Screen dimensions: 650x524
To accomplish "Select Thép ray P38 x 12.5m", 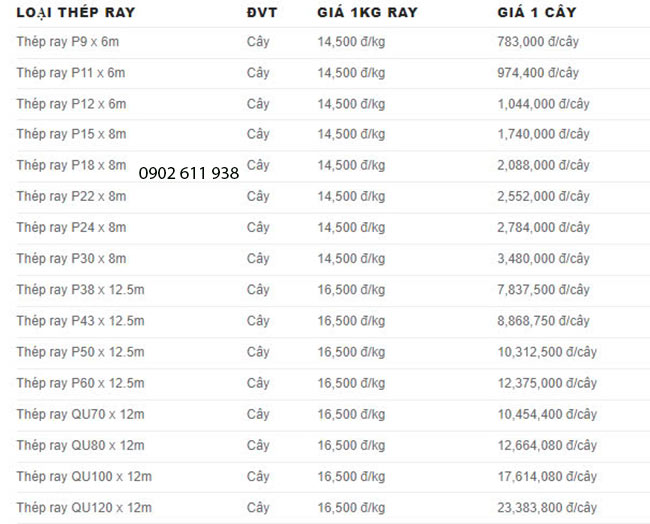I will [x=80, y=290].
